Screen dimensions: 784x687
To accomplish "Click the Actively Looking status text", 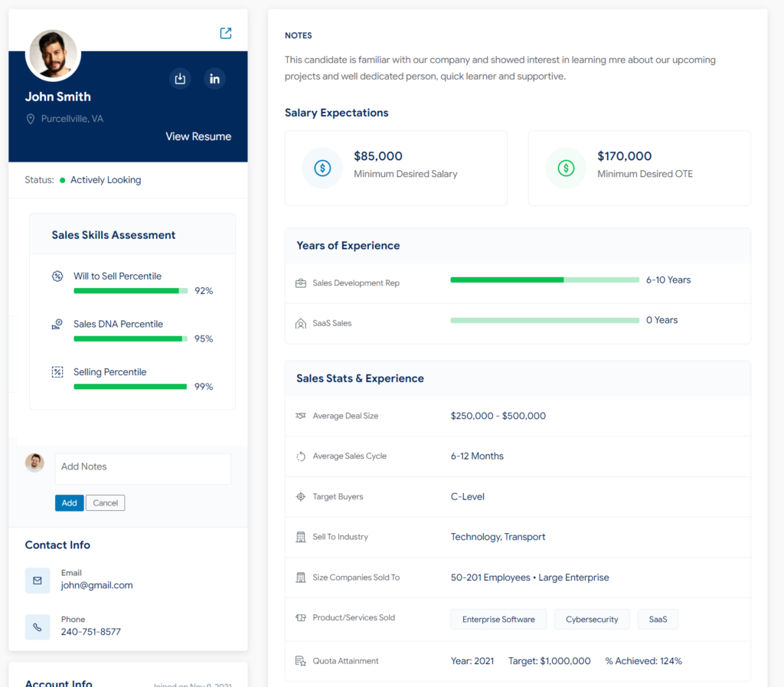I will 106,180.
